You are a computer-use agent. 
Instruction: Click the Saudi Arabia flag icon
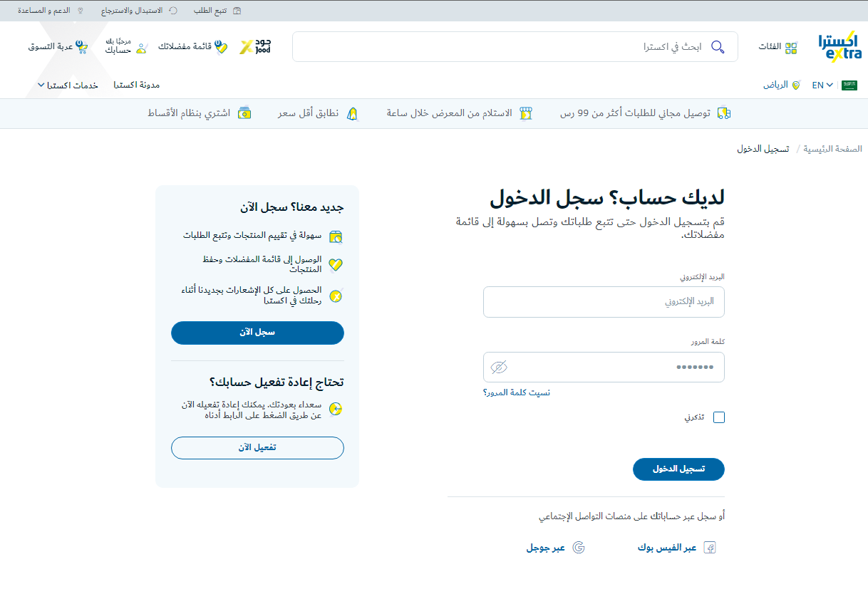849,85
